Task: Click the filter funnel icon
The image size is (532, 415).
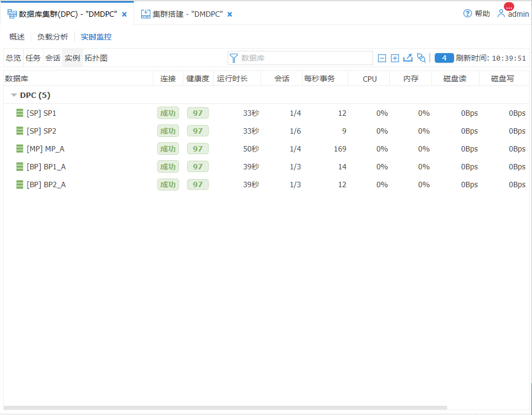Action: [x=234, y=58]
